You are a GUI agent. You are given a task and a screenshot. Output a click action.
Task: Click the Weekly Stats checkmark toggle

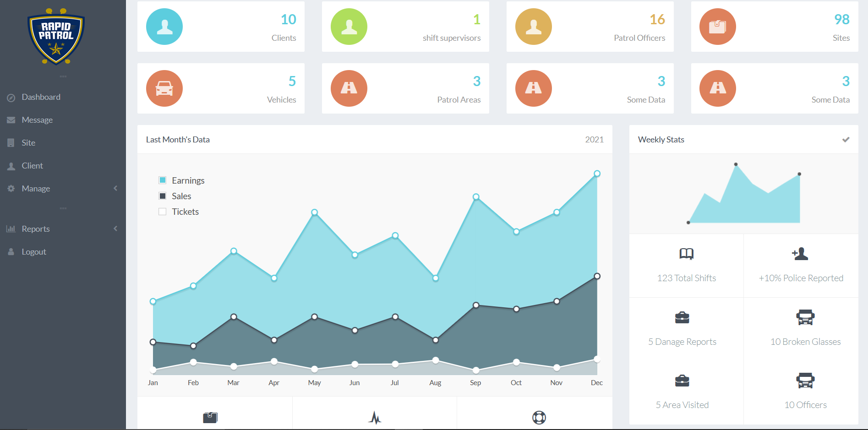pyautogui.click(x=846, y=140)
